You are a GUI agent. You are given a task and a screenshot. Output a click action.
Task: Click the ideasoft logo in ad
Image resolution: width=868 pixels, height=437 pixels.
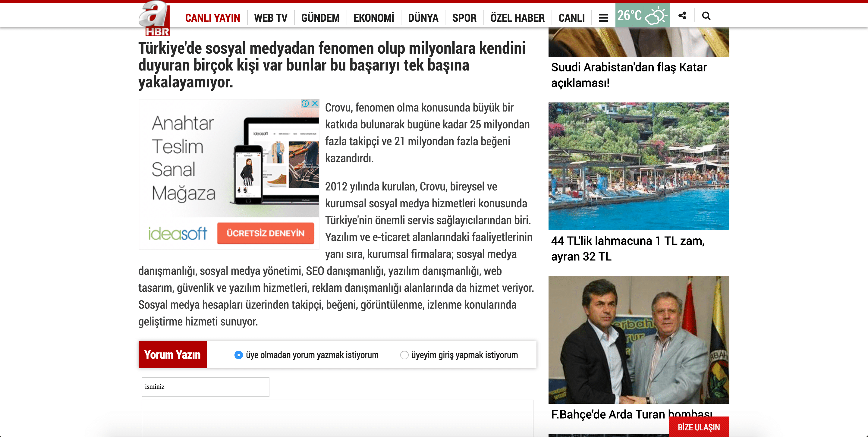pyautogui.click(x=178, y=233)
